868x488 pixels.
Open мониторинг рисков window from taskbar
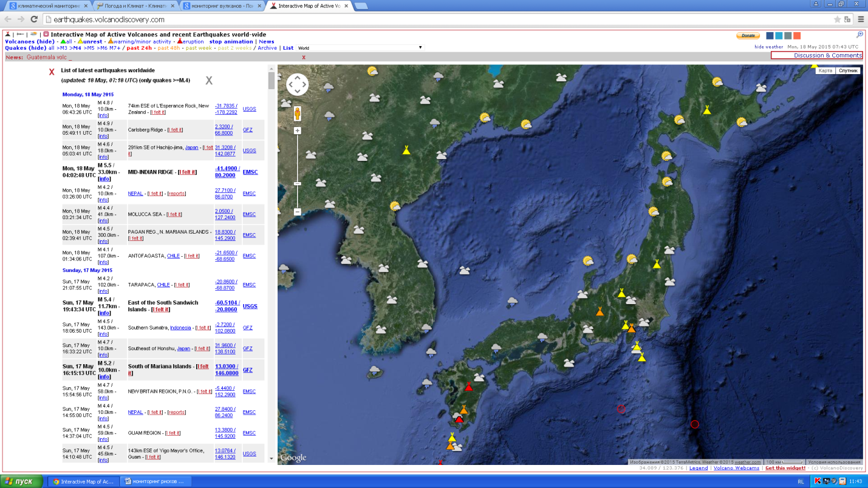pos(155,481)
